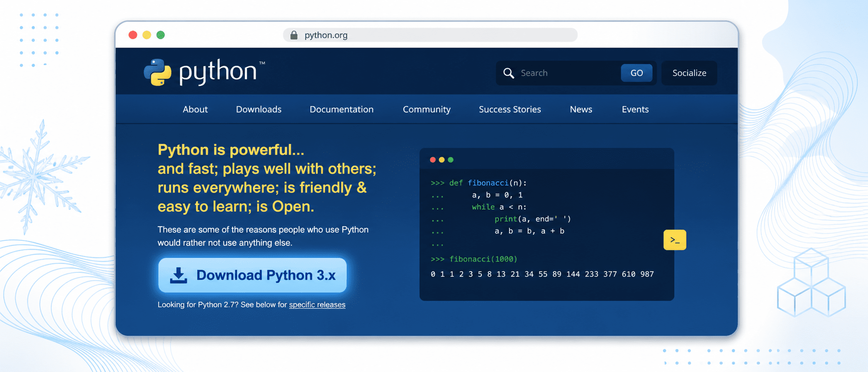Screen dimensions: 868x372
Task: Click the Download Python 3.x button
Action: click(x=252, y=275)
